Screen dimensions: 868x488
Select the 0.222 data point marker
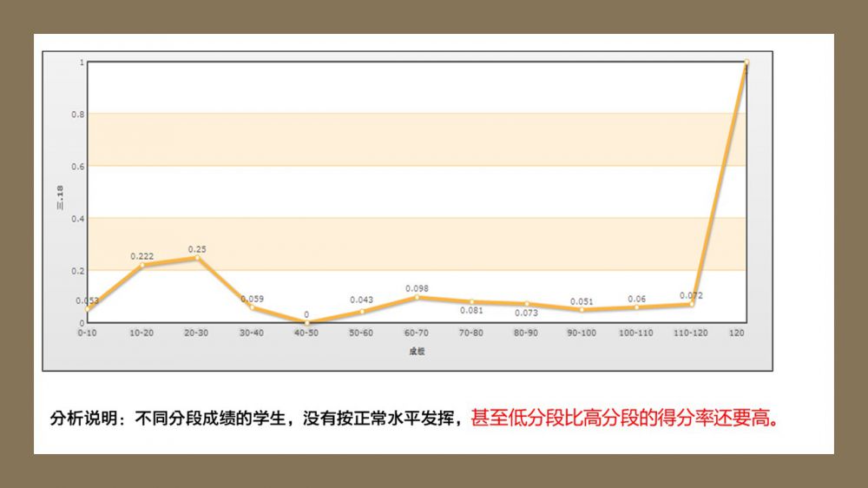pos(142,265)
